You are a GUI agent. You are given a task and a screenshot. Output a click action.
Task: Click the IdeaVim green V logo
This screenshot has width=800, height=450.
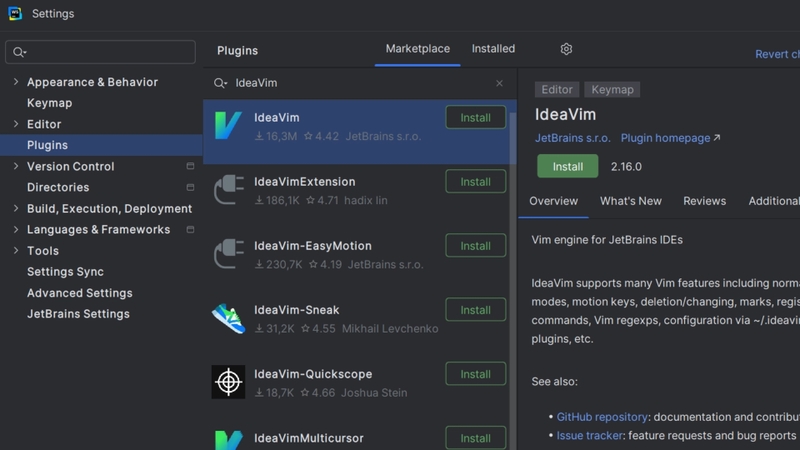pyautogui.click(x=228, y=126)
